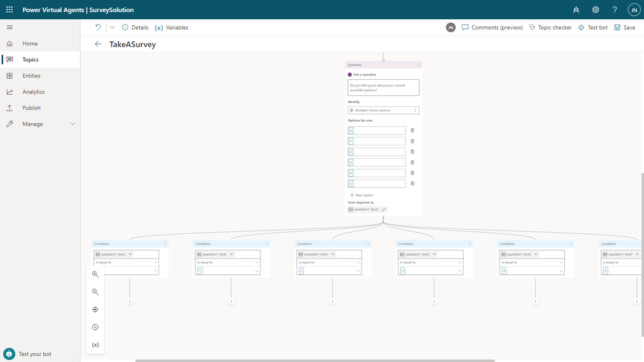The height and width of the screenshot is (362, 644).
Task: Open the Test bot pane
Action: 592,28
